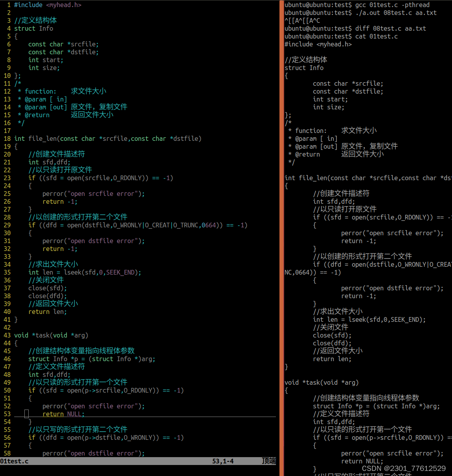Click line number 18 in vim gutter
This screenshot has height=476, width=452.
coord(7,138)
